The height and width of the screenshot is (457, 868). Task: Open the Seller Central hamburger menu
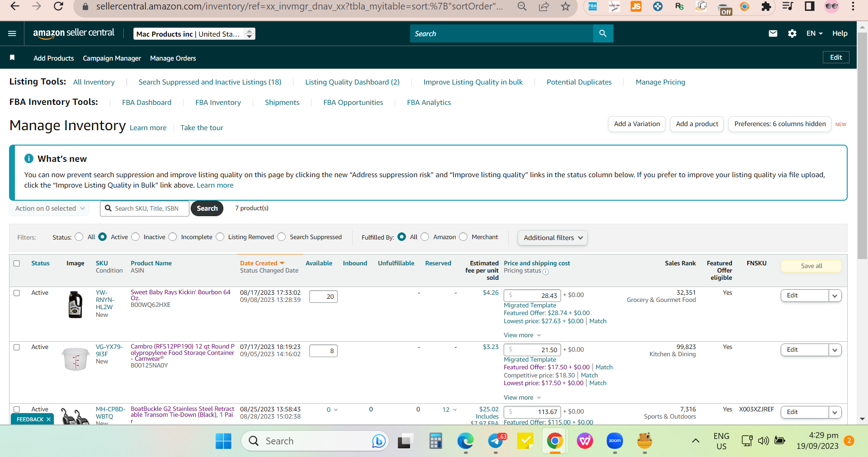coord(12,33)
